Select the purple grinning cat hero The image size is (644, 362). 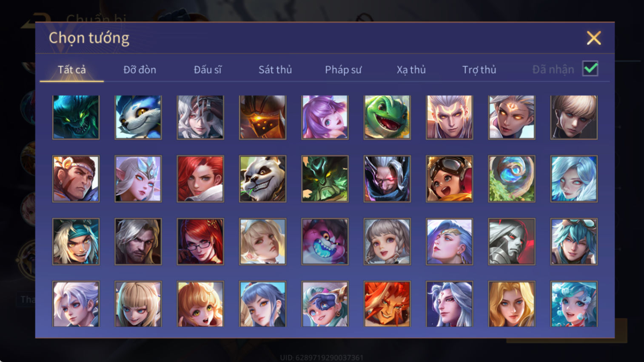[x=325, y=241]
